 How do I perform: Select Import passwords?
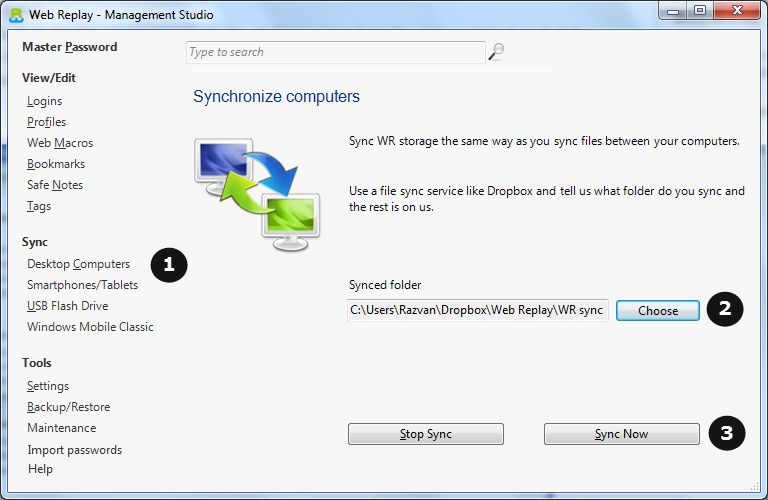(x=74, y=450)
